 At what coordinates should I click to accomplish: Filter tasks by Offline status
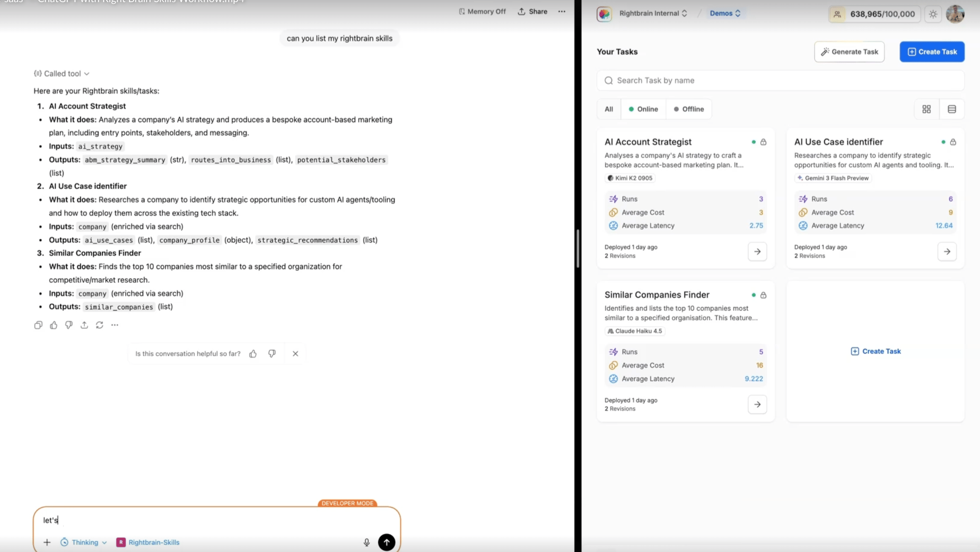[689, 109]
